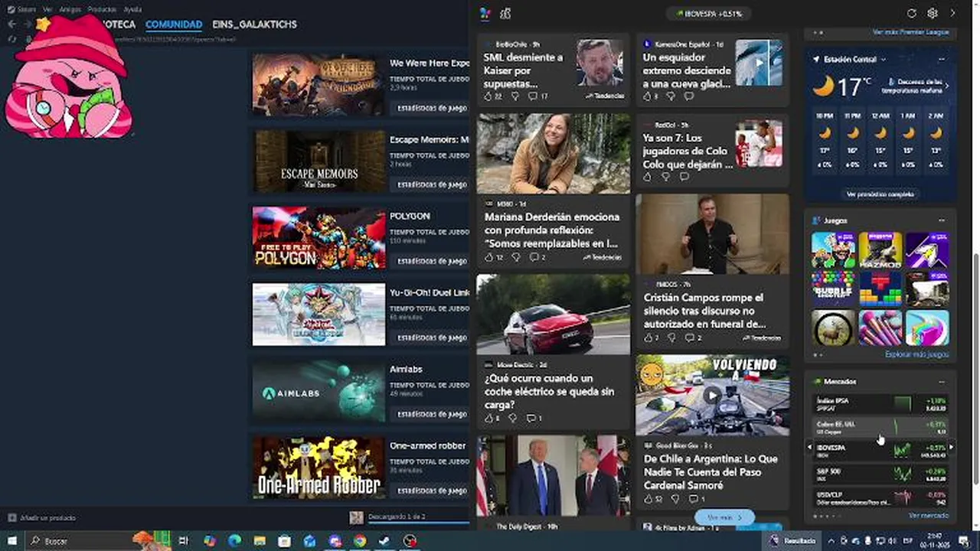Open the Escape Memoirs game banner
The image size is (980, 551).
pyautogui.click(x=319, y=161)
